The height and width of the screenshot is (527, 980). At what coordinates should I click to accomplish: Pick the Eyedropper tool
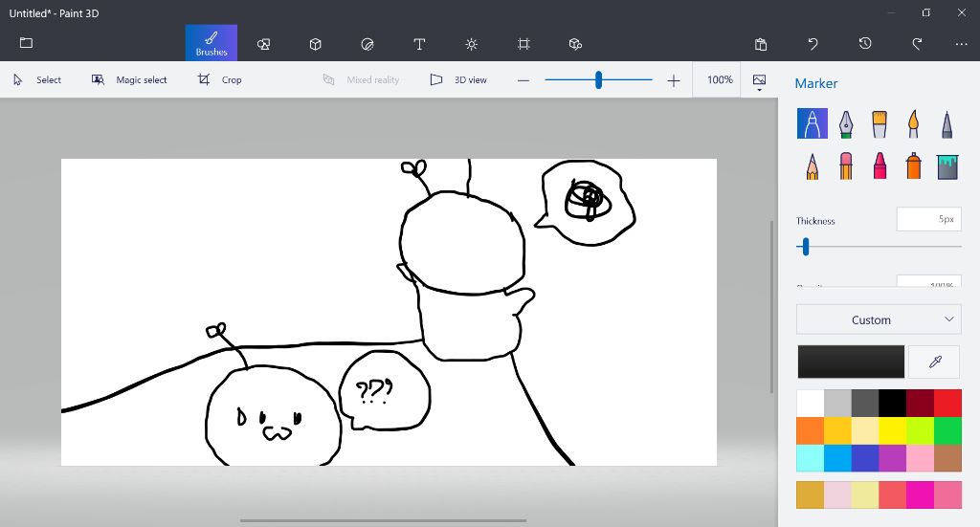934,362
